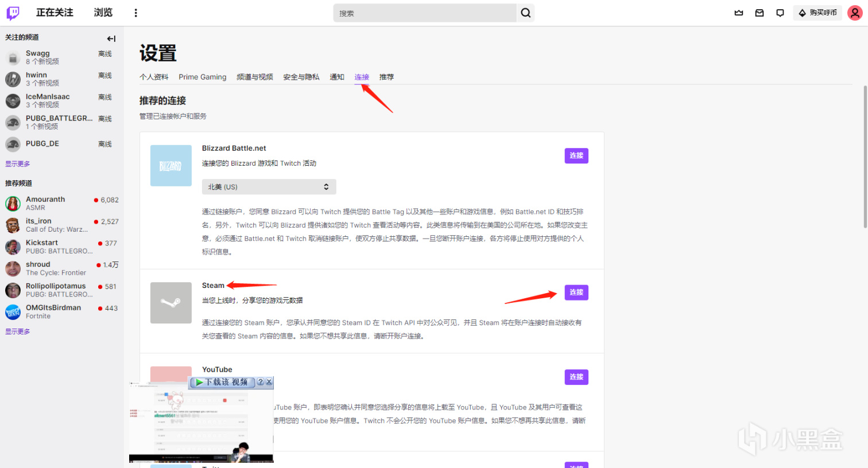Open shroud channel avatar
This screenshot has width=868, height=468.
point(13,268)
